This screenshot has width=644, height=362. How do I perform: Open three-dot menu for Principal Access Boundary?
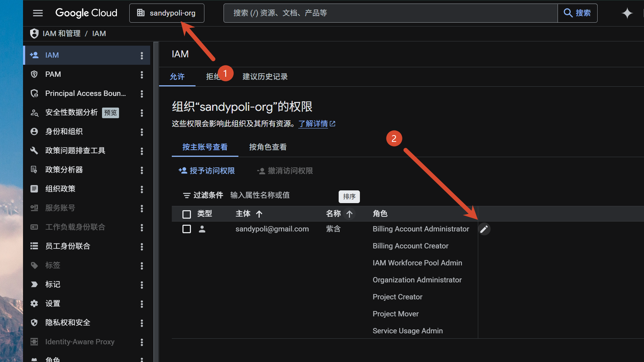[142, 94]
